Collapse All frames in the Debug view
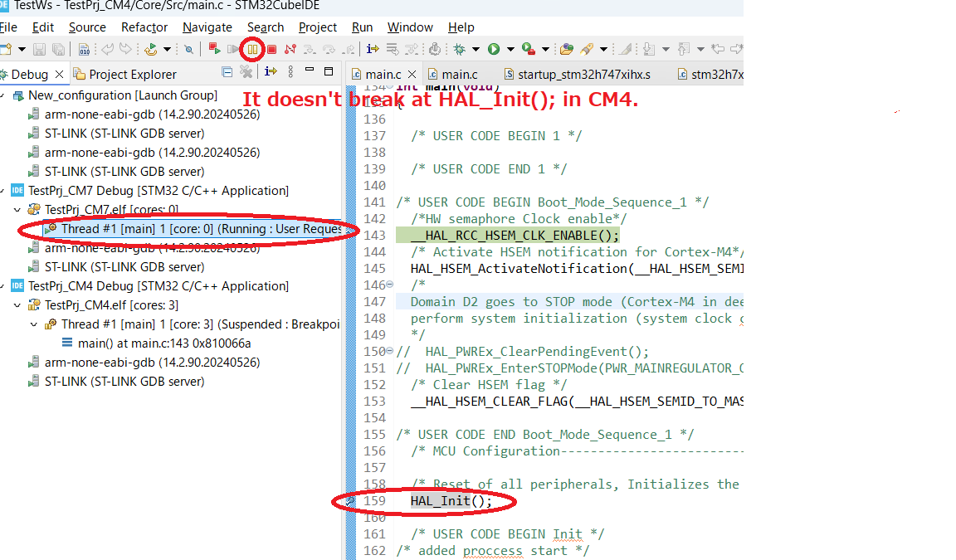Viewport: 956px width, 560px height. click(227, 74)
